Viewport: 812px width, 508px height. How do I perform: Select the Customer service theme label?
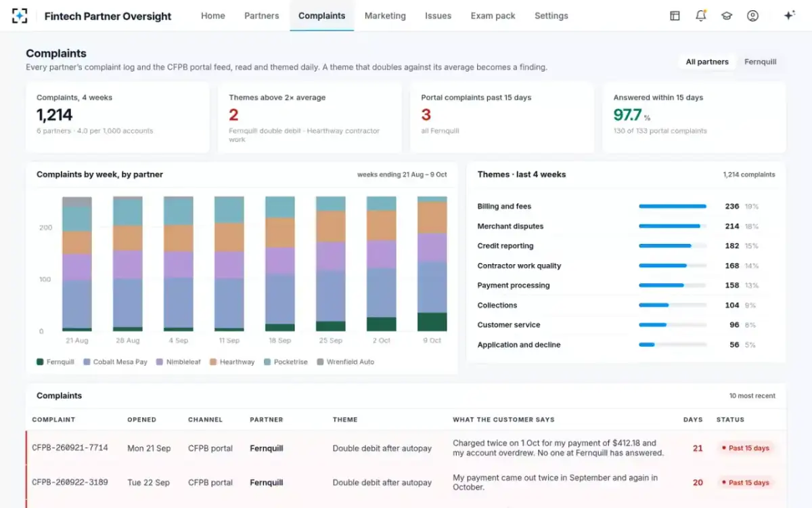click(509, 325)
